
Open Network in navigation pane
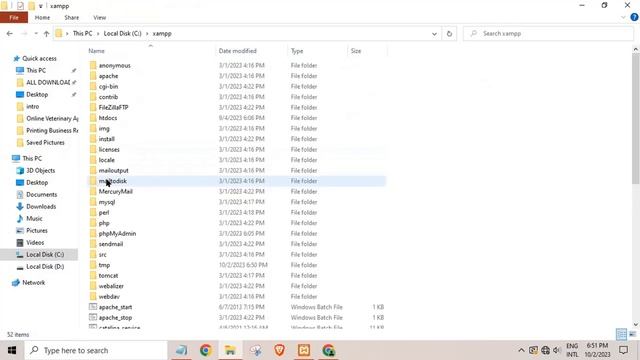pyautogui.click(x=33, y=282)
